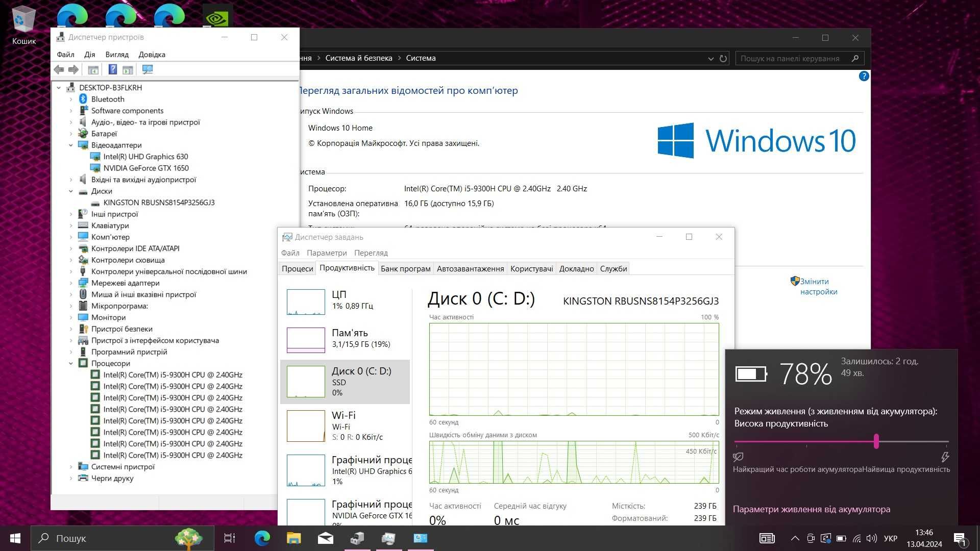Viewport: 980px width, 551px height.
Task: Open the Вигляд menu in Device Manager
Action: 117,55
